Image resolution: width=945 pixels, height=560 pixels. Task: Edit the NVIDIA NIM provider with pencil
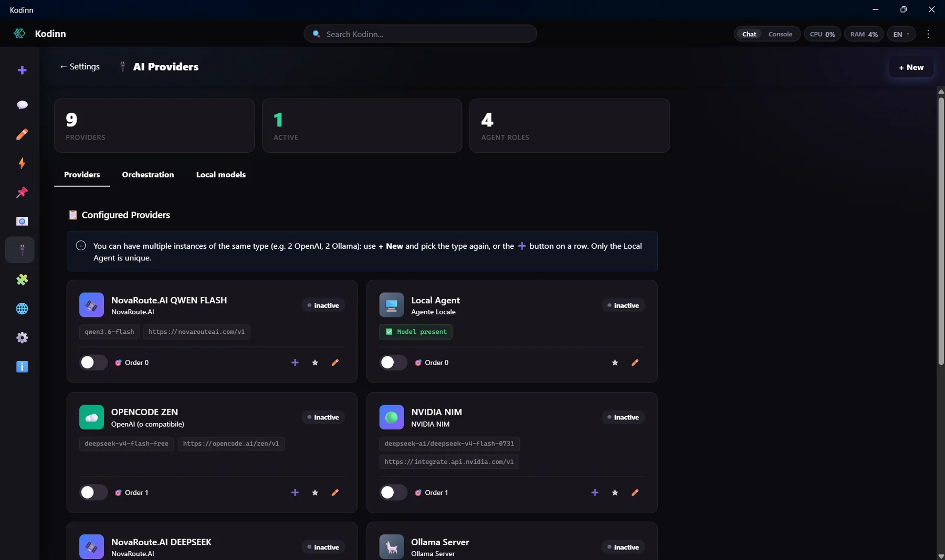635,492
